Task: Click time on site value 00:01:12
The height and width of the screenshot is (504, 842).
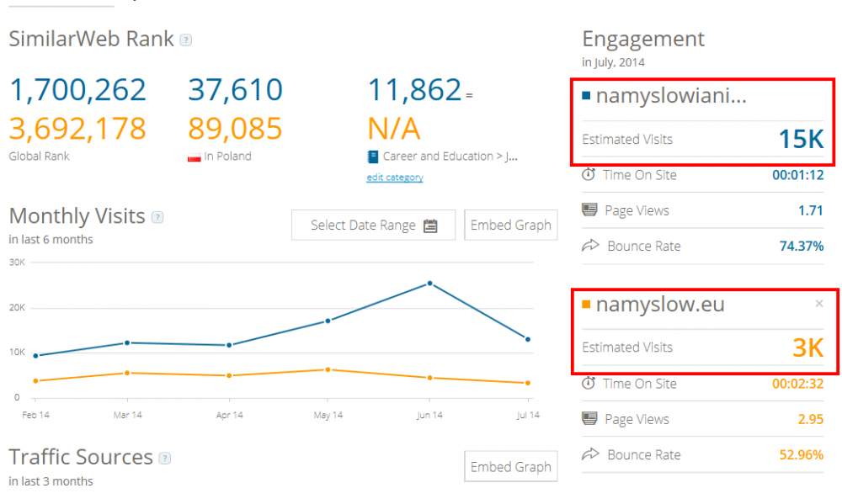Action: point(798,175)
